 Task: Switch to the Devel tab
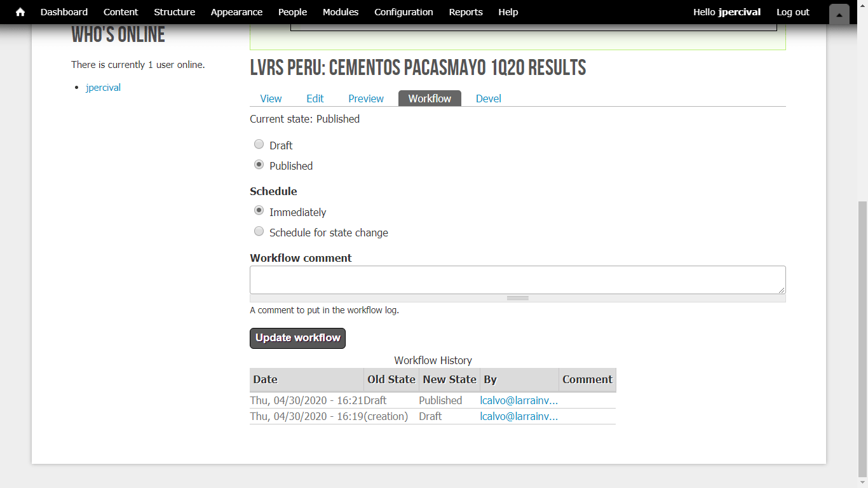pyautogui.click(x=489, y=98)
